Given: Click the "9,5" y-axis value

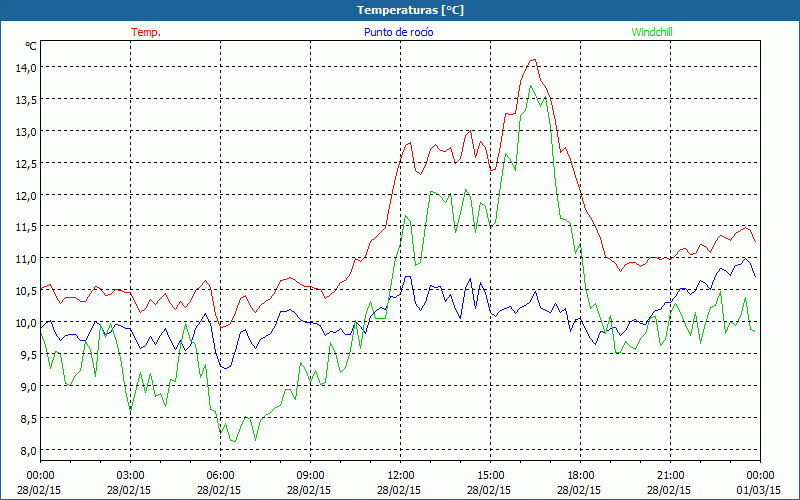Looking at the screenshot, I should [x=28, y=355].
